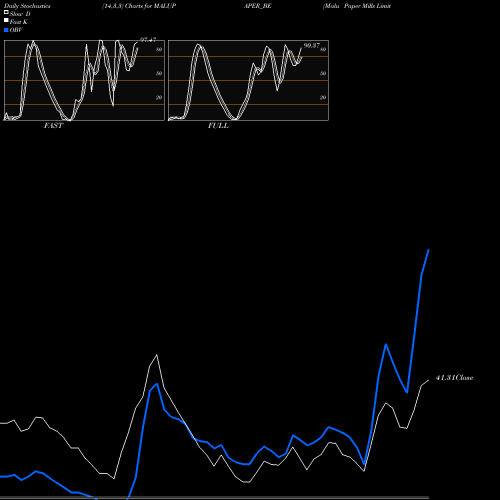Click the end of the blue OBV line
Viewport: 500px width, 500px height.
(x=429, y=250)
